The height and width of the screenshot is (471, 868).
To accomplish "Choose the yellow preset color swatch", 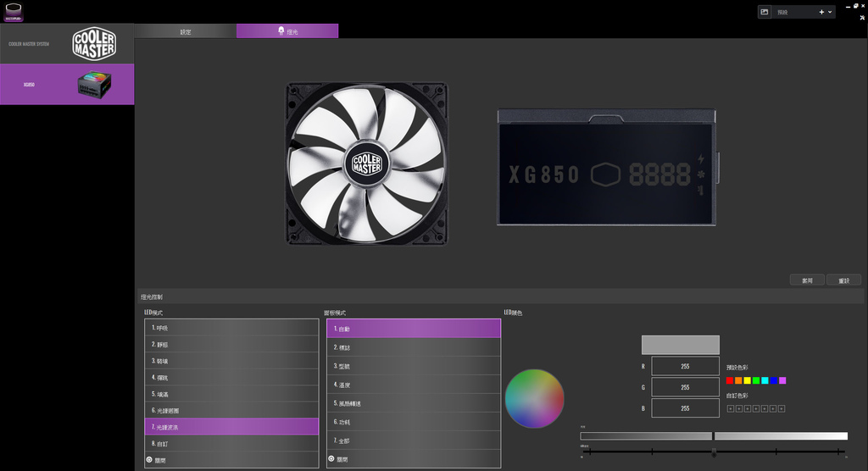I will coord(748,381).
